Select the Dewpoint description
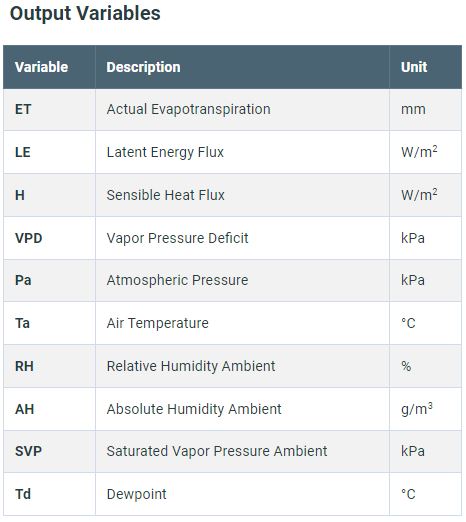Screen dimensions: 466x522 click(136, 494)
